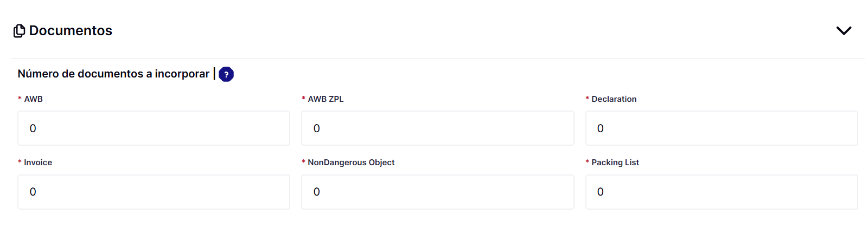The image size is (868, 227).
Task: Click the red asterisk beside Packing List
Action: pyautogui.click(x=588, y=162)
